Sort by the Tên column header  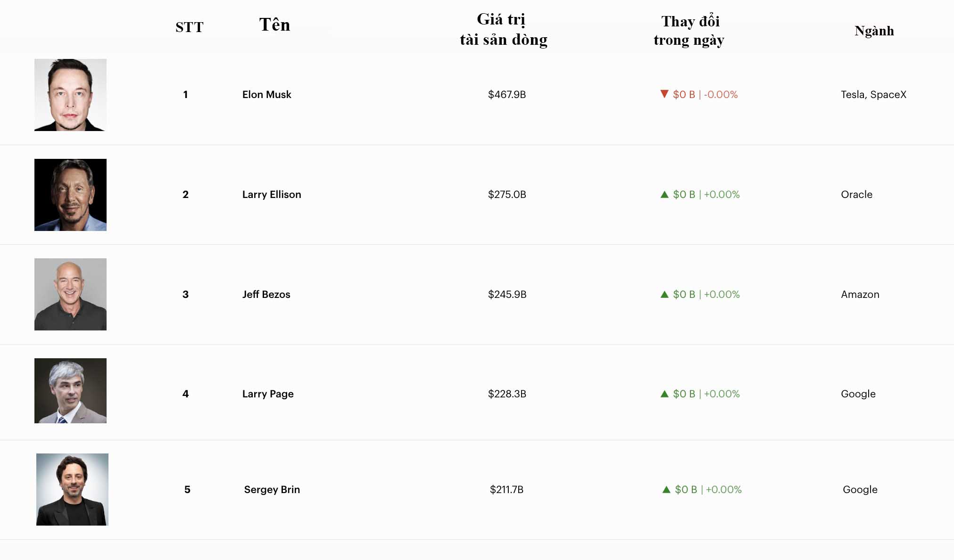[x=274, y=25]
